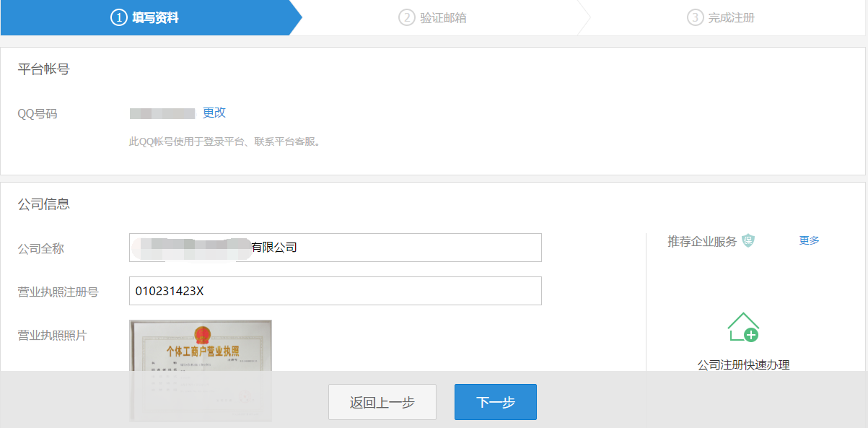Click the shield icon beside 推荐企业服务
The image size is (868, 428).
tap(748, 241)
